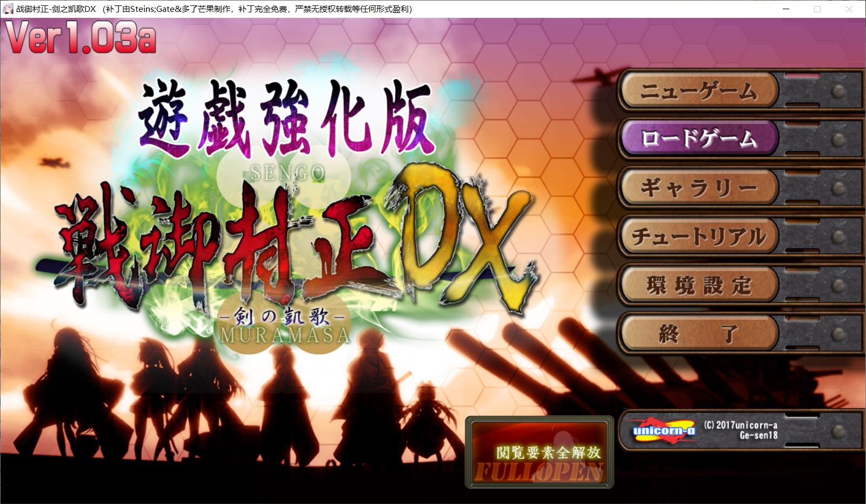This screenshot has width=866, height=504.
Task: Click the Ver1.03a version text
Action: tap(81, 37)
